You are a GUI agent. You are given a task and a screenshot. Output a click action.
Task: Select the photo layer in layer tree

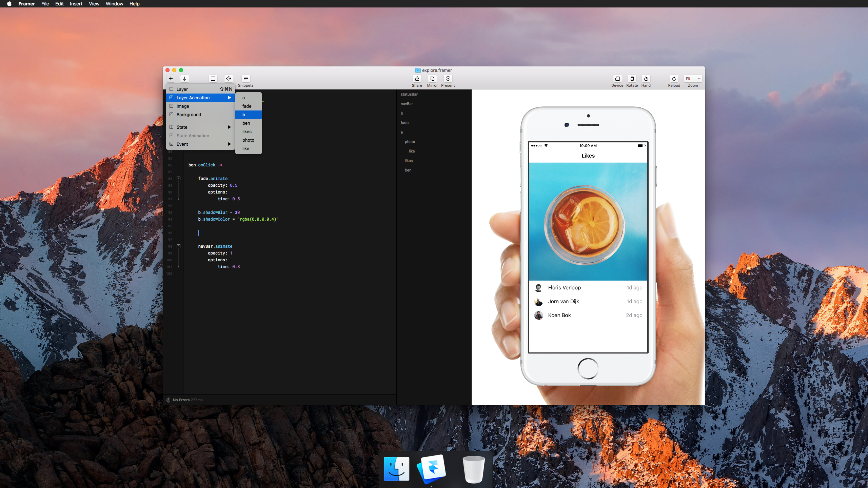click(410, 142)
